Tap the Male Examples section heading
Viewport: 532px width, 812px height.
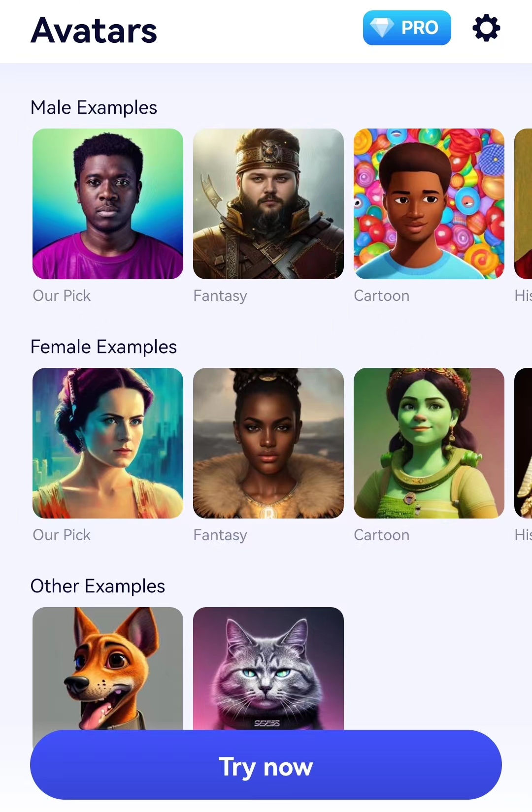pos(94,107)
